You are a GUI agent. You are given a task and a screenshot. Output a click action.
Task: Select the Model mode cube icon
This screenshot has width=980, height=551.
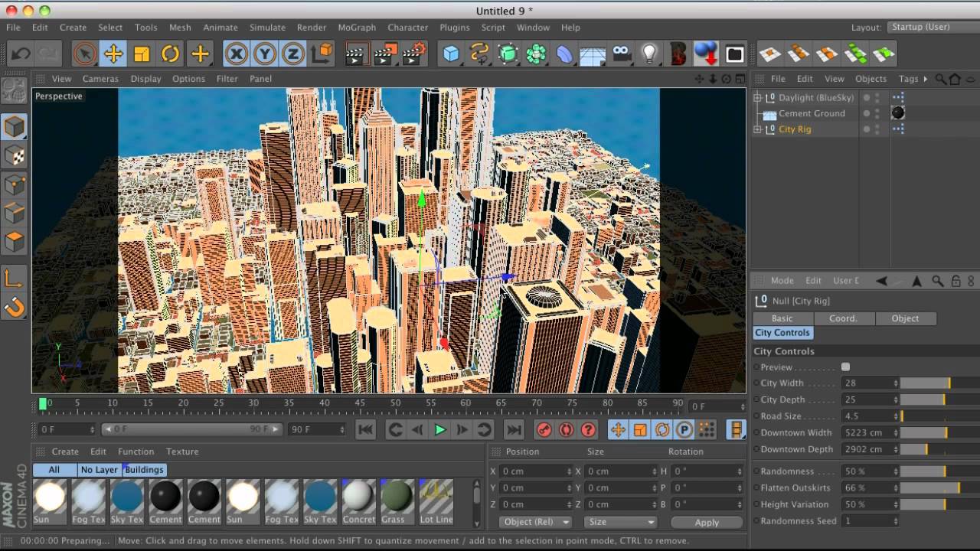[14, 127]
